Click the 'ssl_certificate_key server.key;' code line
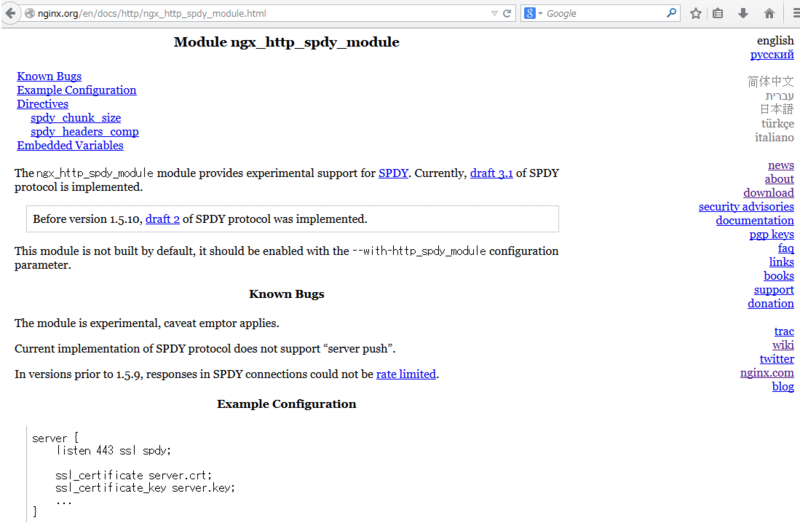The width and height of the screenshot is (800, 523). click(145, 488)
